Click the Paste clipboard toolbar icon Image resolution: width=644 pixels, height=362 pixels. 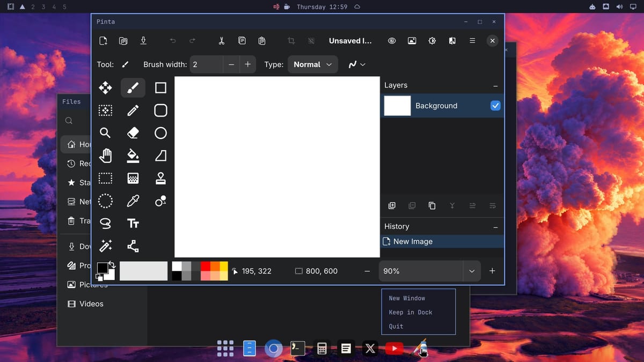pyautogui.click(x=262, y=41)
